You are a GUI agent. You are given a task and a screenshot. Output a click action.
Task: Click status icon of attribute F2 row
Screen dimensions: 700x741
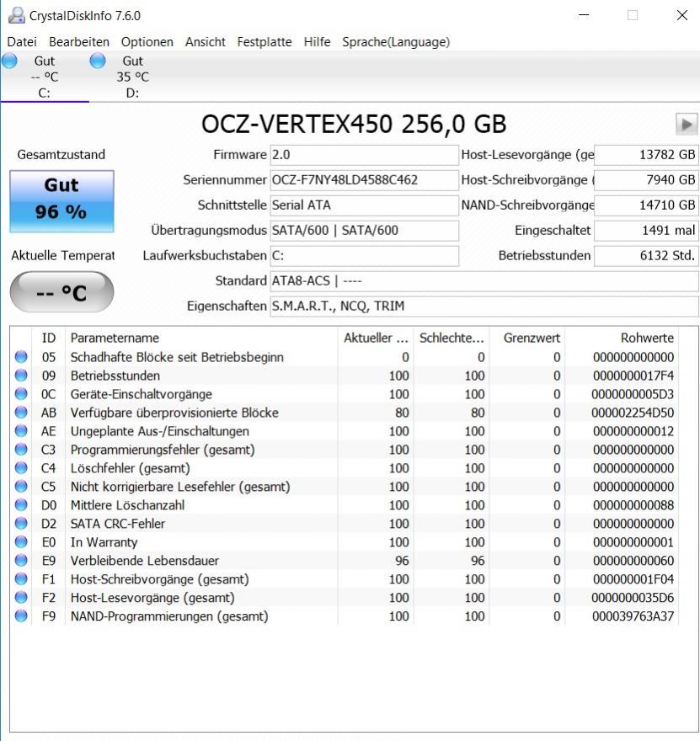(21, 597)
